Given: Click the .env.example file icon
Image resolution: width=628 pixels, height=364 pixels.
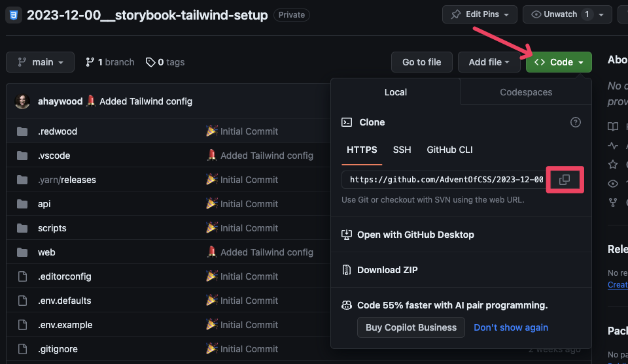Looking at the screenshot, I should coord(22,325).
